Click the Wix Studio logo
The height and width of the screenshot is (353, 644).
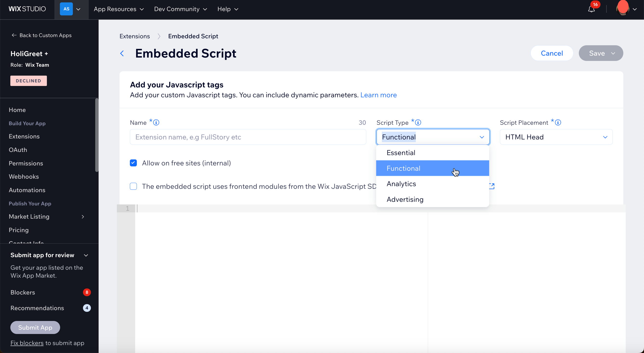27,9
